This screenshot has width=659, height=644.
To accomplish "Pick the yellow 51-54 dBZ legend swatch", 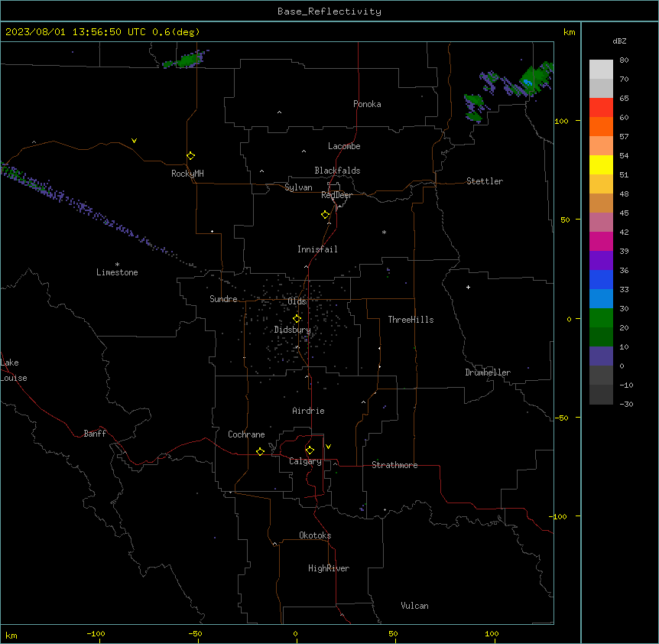I will coord(601,164).
